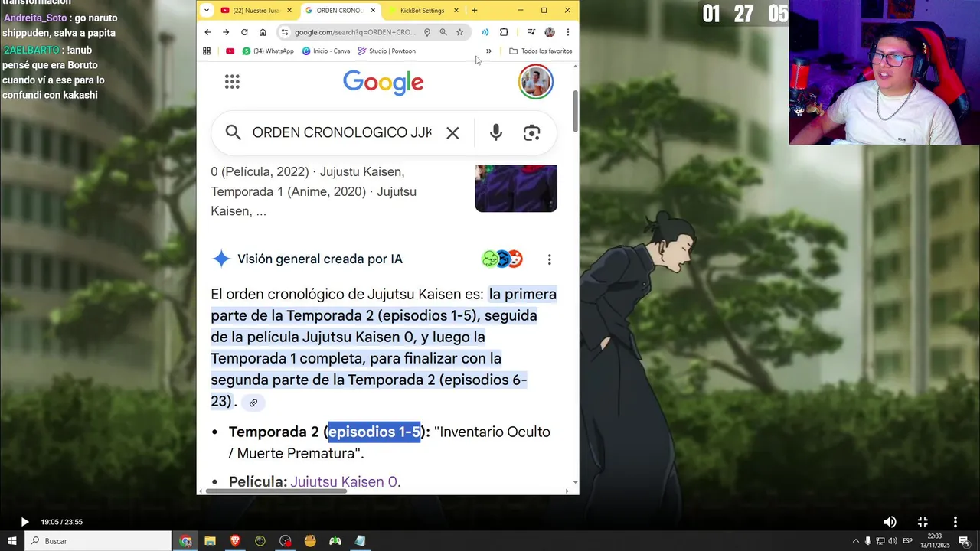This screenshot has width=980, height=551.
Task: Open the OBS Studio taskbar icon
Action: (x=286, y=541)
